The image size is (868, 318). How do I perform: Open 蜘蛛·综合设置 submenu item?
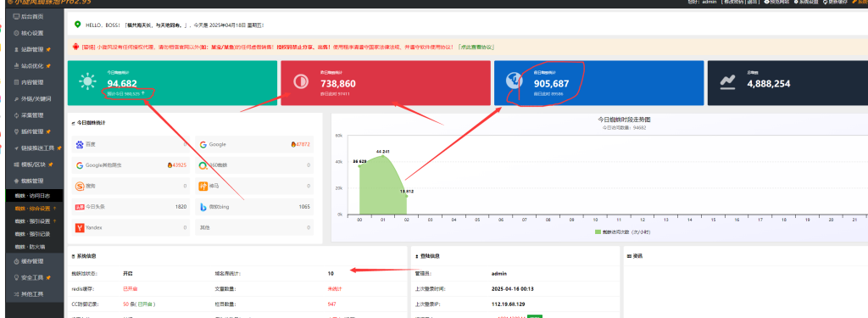[x=32, y=209]
